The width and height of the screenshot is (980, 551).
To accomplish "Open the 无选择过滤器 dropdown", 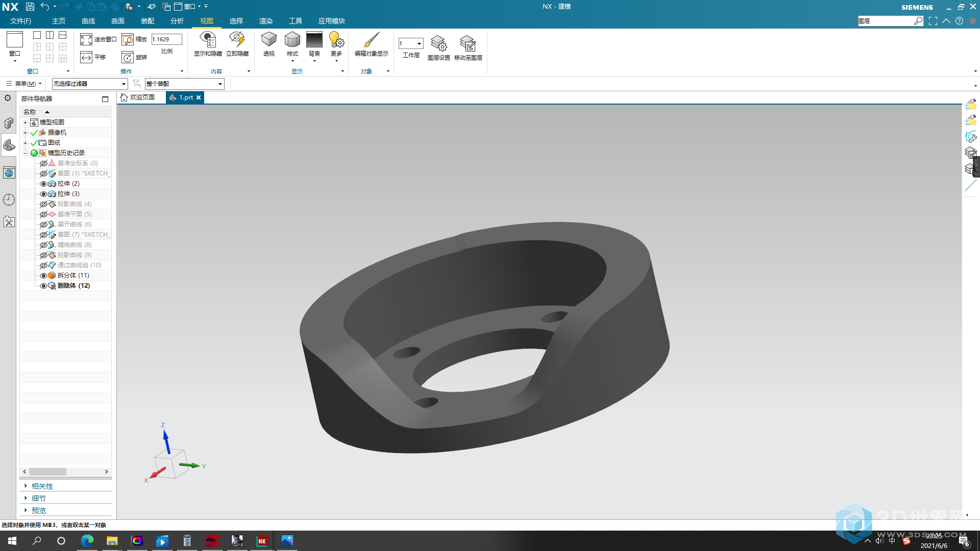I will (89, 84).
